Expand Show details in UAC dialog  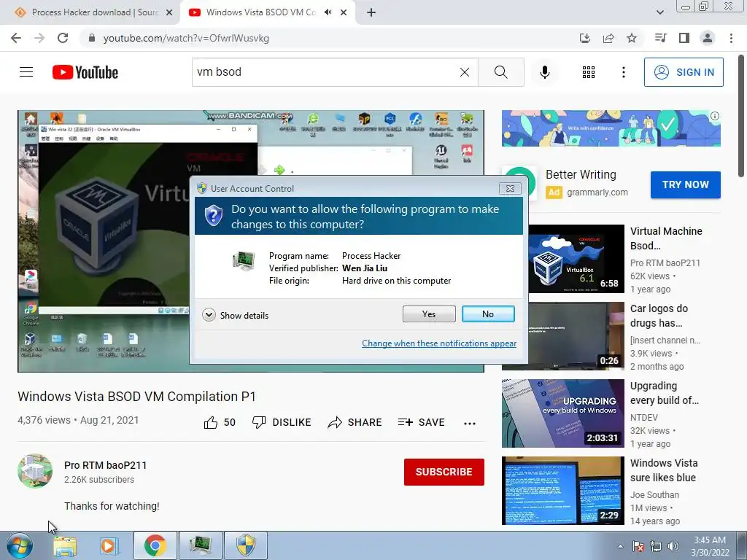click(x=236, y=315)
